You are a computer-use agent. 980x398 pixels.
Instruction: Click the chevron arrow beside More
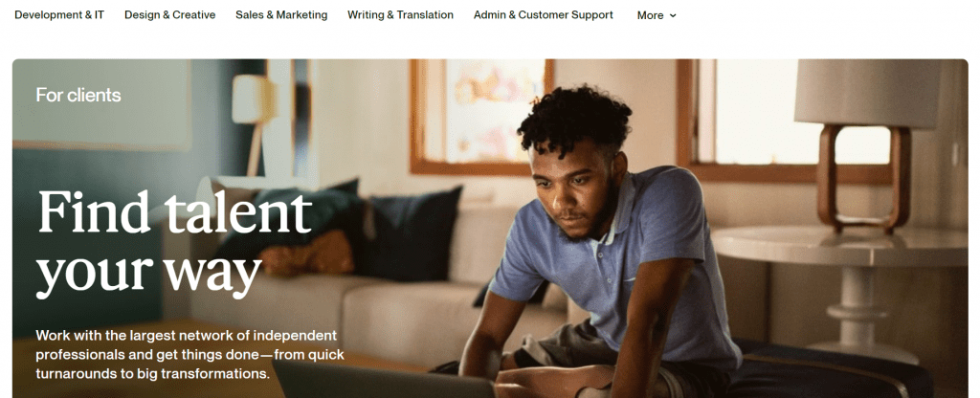(673, 15)
